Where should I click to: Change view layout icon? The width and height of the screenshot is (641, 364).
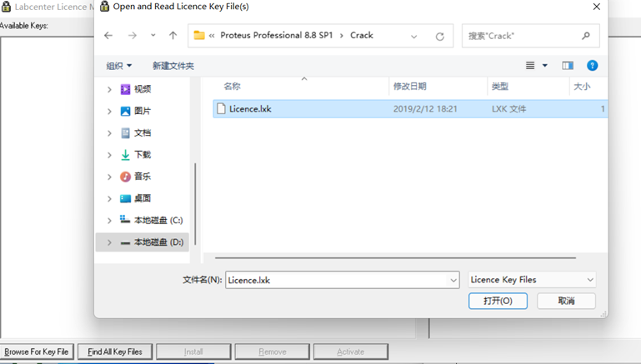[530, 65]
